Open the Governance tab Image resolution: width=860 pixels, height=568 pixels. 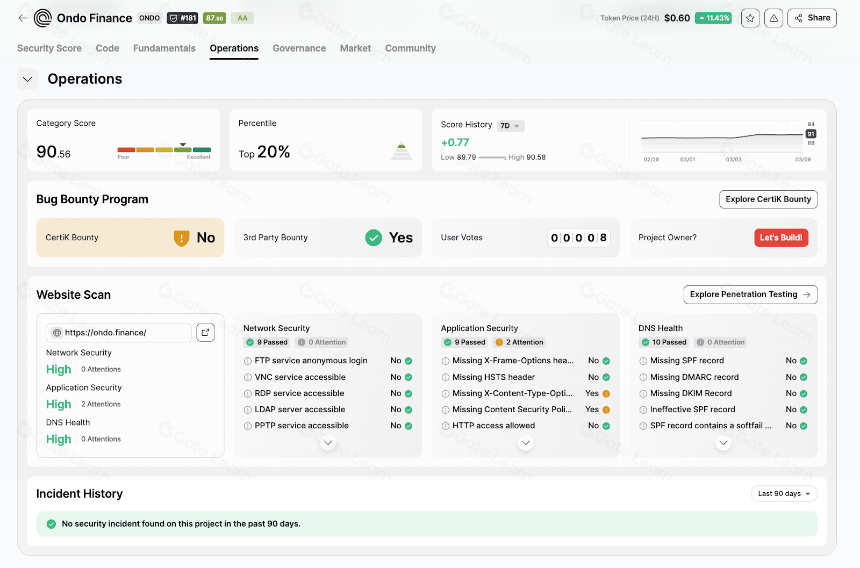(x=299, y=48)
